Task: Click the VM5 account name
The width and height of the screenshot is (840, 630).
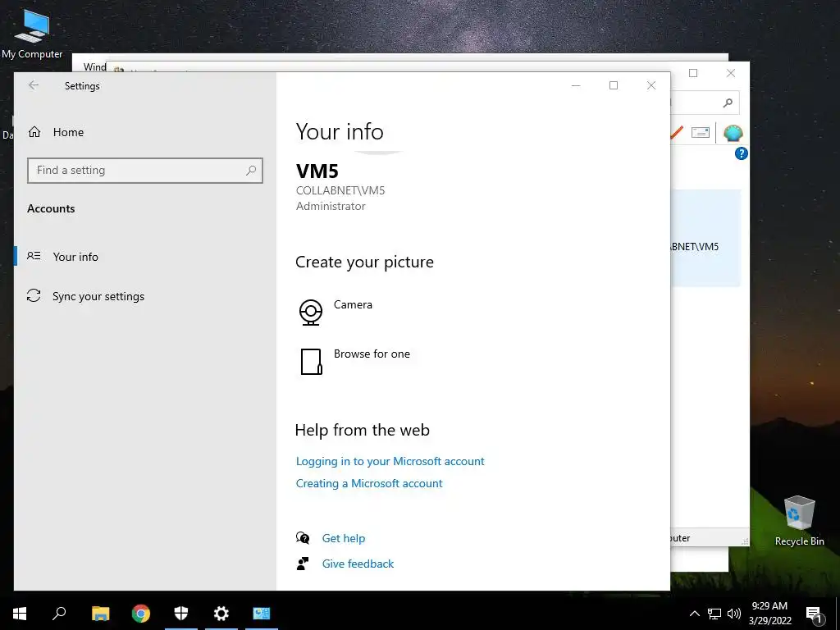Action: pos(317,171)
